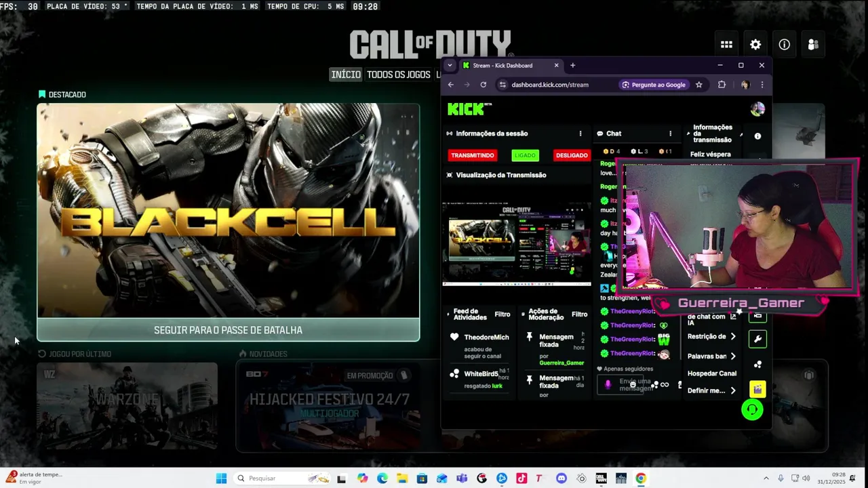The image size is (868, 488).
Task: Click the stream preview thumbnail
Action: pos(517,244)
